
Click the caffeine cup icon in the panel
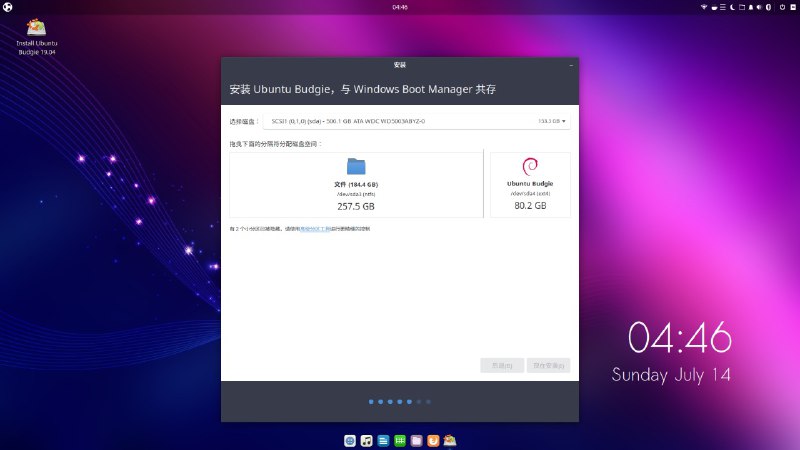714,7
